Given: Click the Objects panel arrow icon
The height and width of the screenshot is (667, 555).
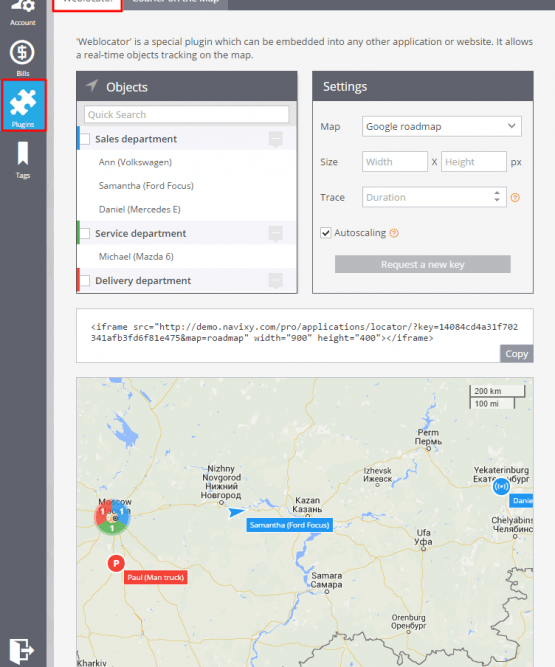Looking at the screenshot, I should (x=92, y=86).
